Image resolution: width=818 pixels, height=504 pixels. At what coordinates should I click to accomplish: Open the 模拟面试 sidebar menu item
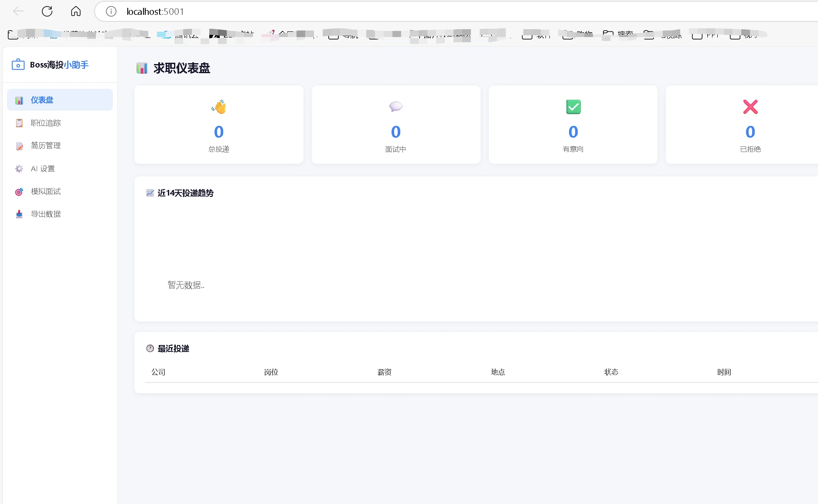(x=60, y=191)
